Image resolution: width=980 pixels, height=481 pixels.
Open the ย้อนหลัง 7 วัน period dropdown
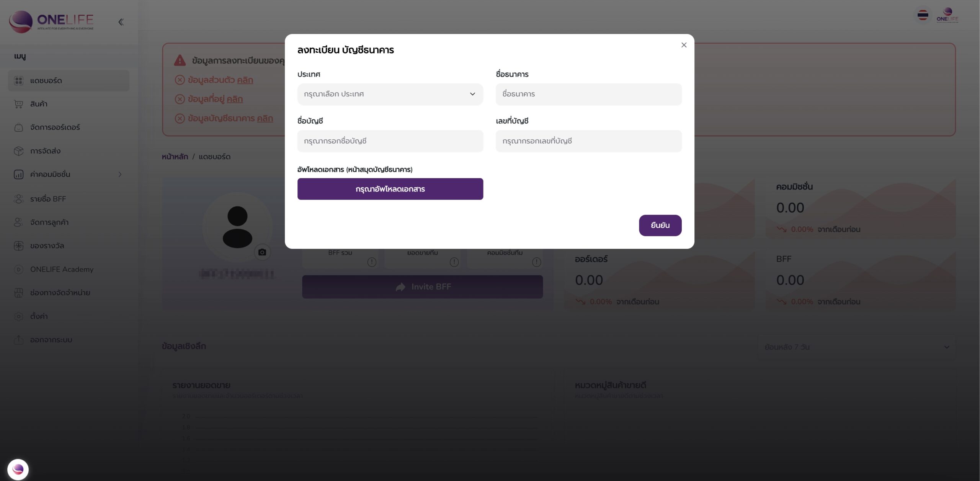click(x=856, y=347)
